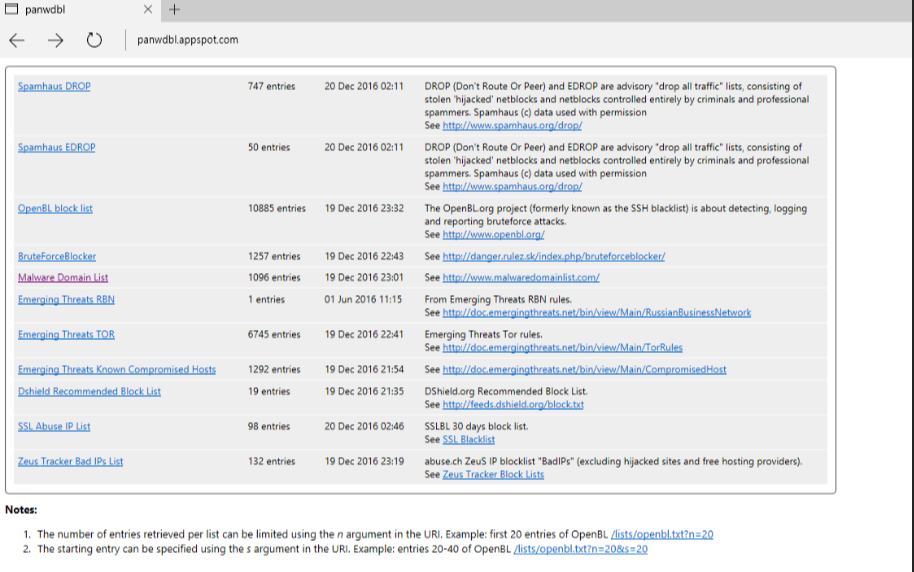
Task: Select the '6745 entries' count text
Action: pos(274,335)
